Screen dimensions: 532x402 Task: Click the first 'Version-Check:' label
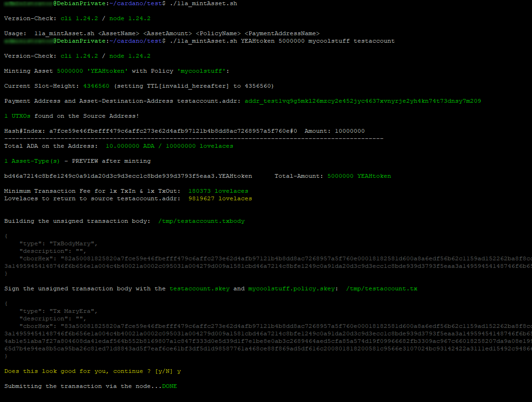[x=31, y=19]
